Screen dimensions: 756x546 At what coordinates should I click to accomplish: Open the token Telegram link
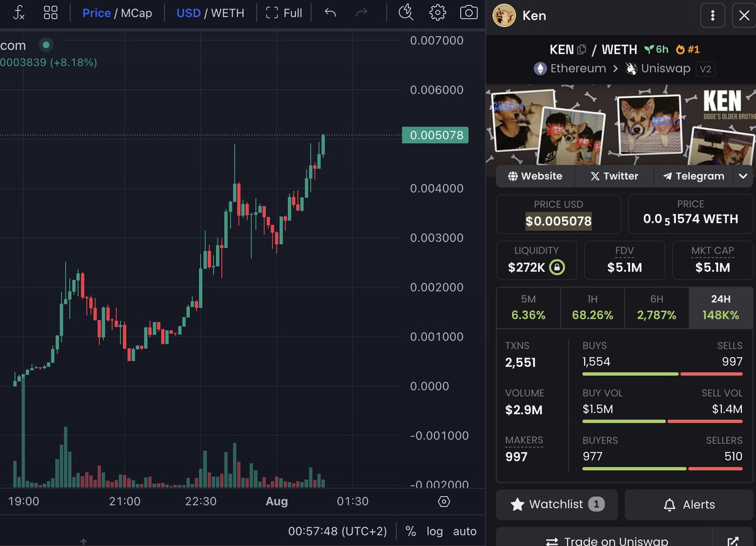point(694,177)
